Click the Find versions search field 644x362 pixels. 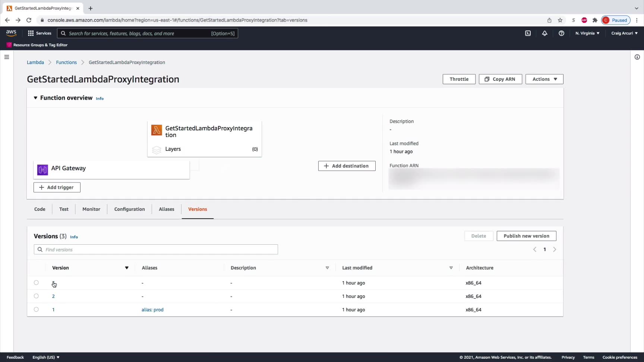(156, 250)
